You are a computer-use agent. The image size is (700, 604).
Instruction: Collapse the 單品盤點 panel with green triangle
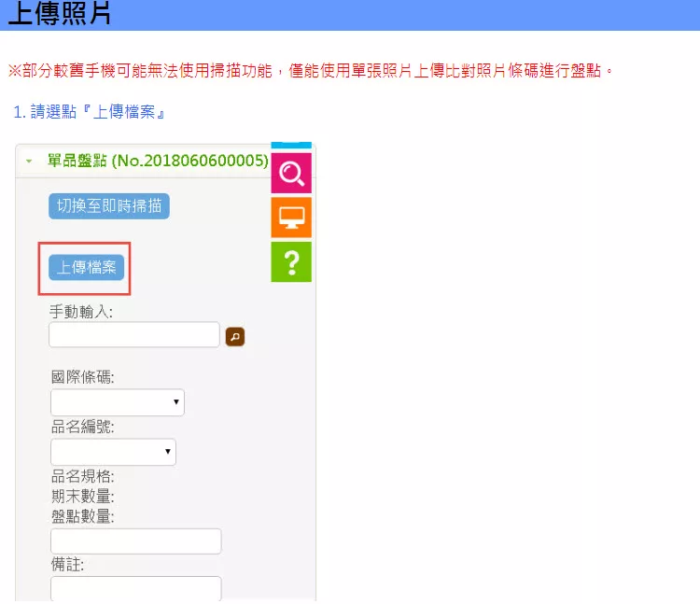tap(29, 162)
